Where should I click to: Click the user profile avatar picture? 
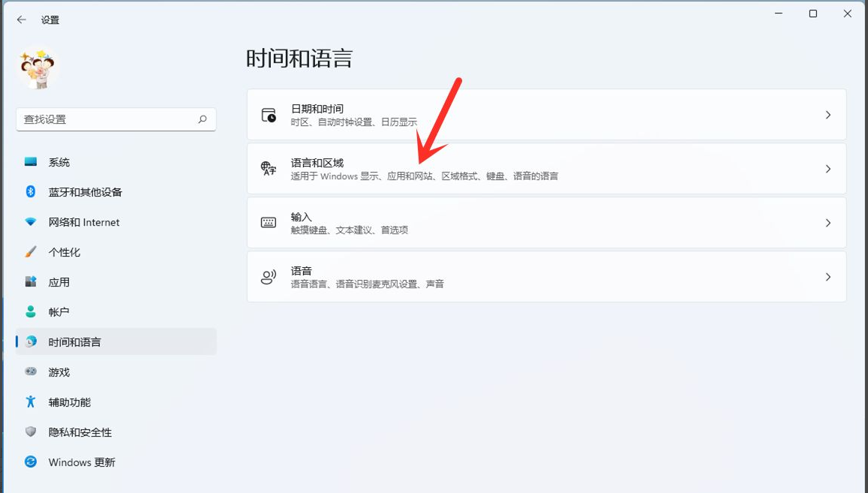pyautogui.click(x=38, y=69)
